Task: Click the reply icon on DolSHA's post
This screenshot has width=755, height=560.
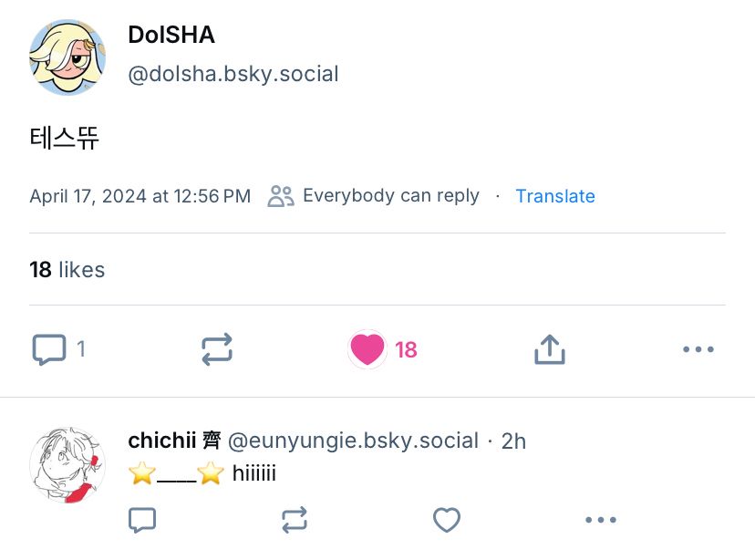Action: coord(49,349)
